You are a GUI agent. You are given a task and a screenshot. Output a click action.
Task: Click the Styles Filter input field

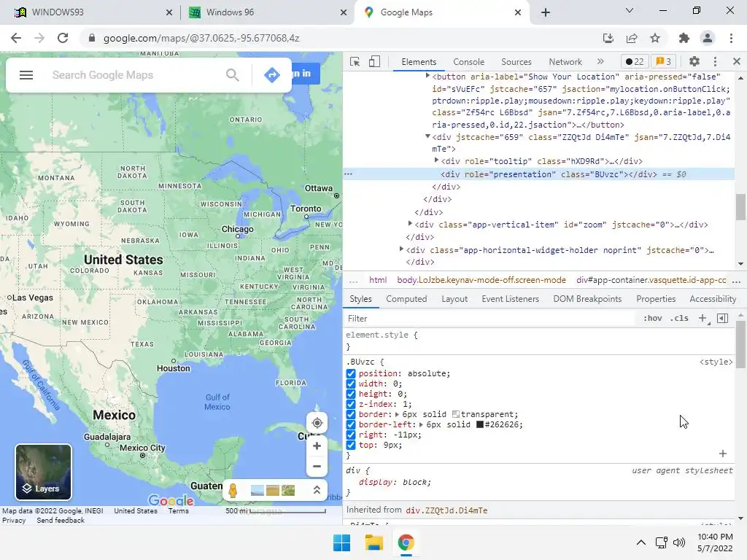point(491,319)
